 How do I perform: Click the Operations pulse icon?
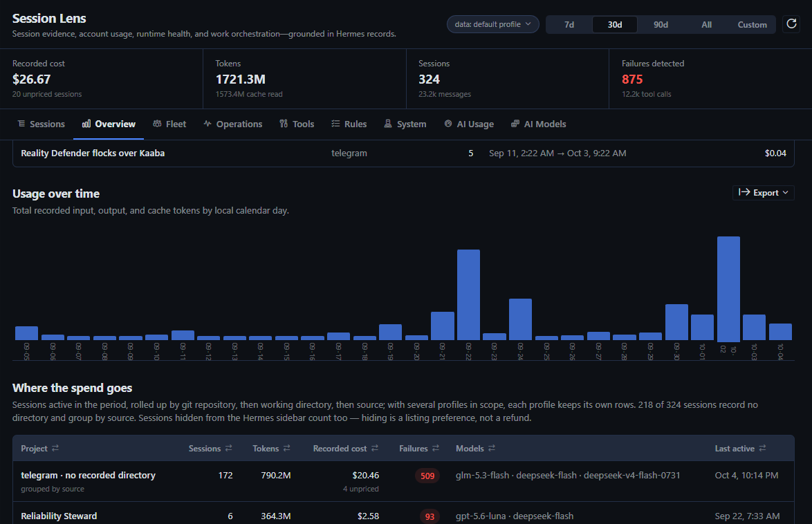tap(207, 124)
